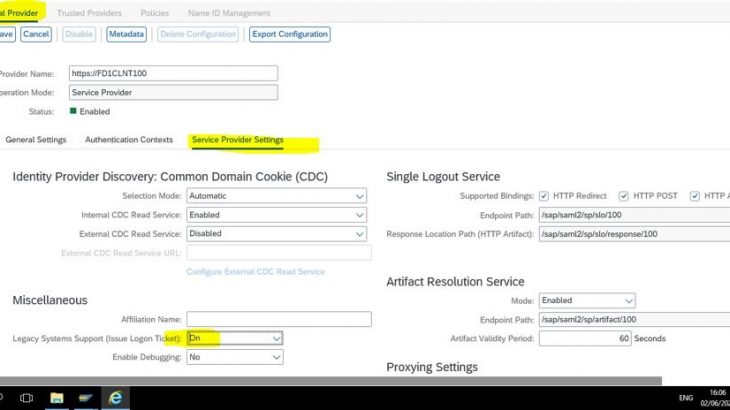
Task: Focus the Provider Name field
Action: [x=173, y=74]
